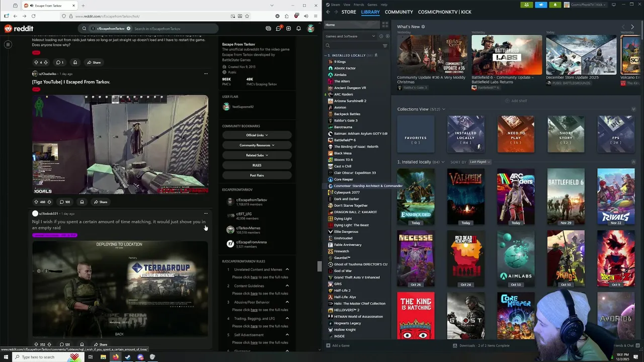Click the Reddit create post plus icon
Viewport: 644px width, 362px height.
288,29
